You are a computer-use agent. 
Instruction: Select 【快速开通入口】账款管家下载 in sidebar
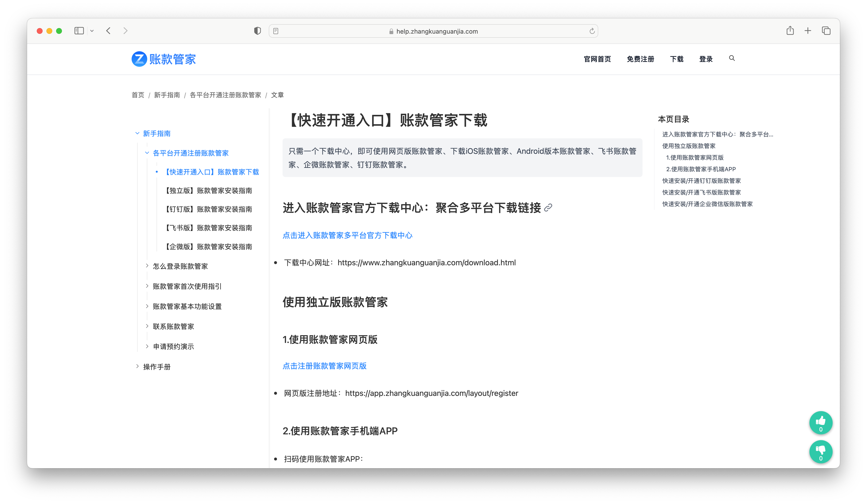[x=211, y=172]
